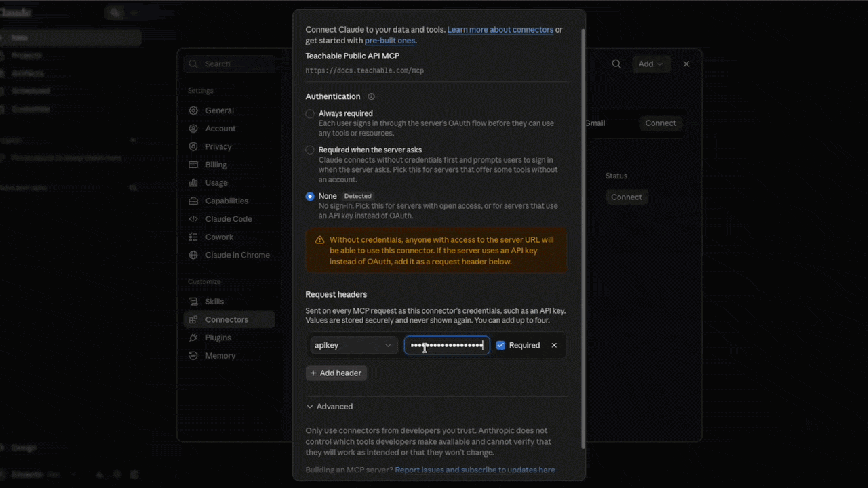
Task: Follow Learn more about connectors link
Action: [x=500, y=30]
